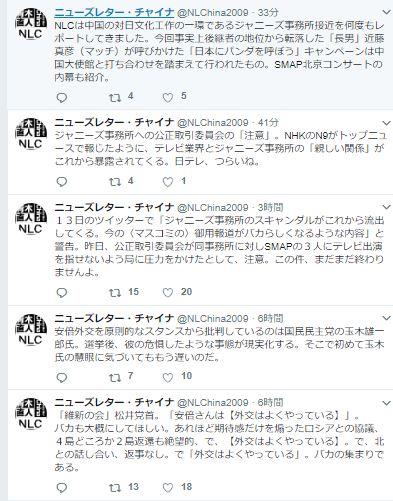Open the underlined ニューズレター・チャイナ name in the top tweet
The height and width of the screenshot is (501, 393).
114,13
